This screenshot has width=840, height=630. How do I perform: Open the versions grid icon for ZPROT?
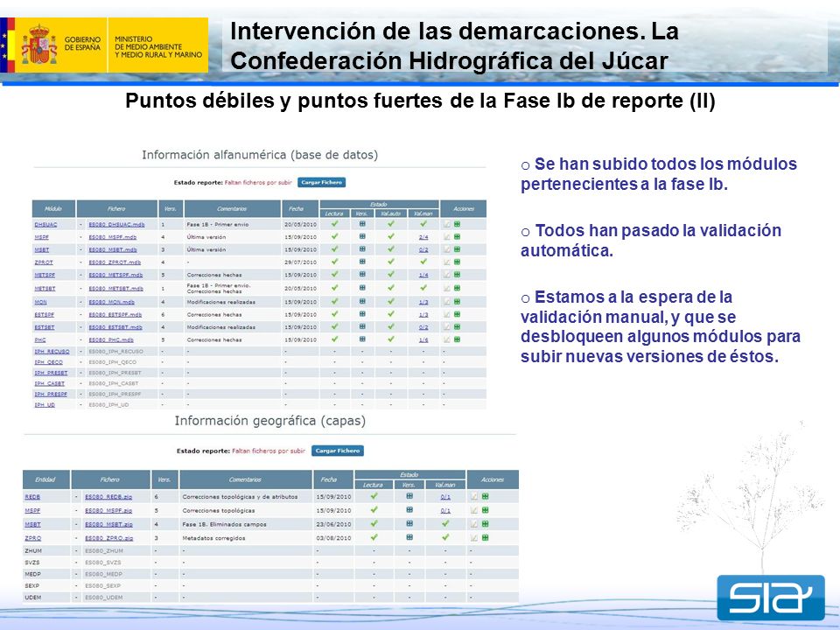pyautogui.click(x=362, y=262)
